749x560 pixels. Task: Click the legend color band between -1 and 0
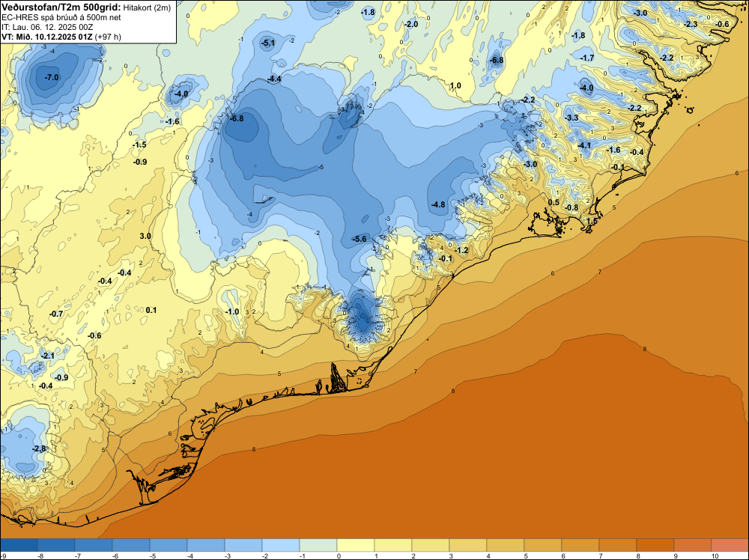[318, 545]
